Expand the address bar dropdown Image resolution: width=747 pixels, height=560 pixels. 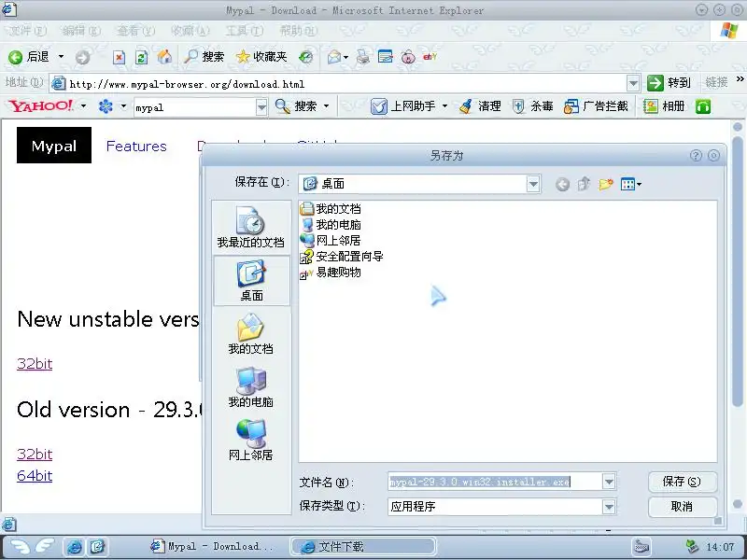pos(633,84)
